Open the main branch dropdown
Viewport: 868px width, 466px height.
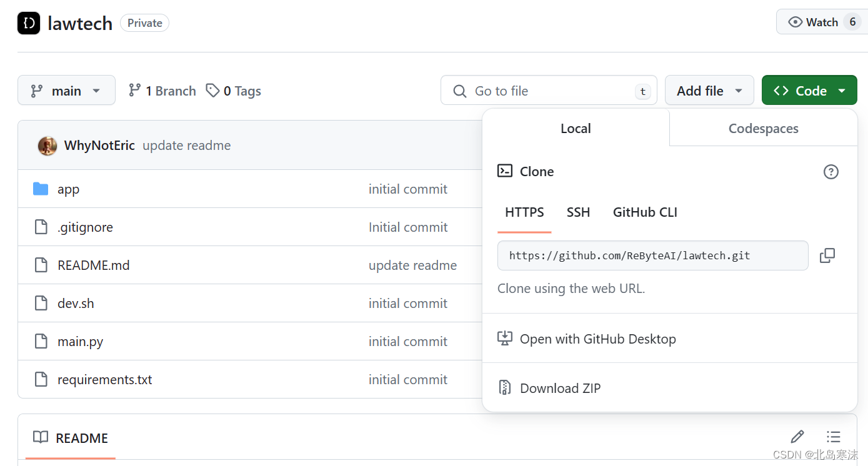[66, 91]
